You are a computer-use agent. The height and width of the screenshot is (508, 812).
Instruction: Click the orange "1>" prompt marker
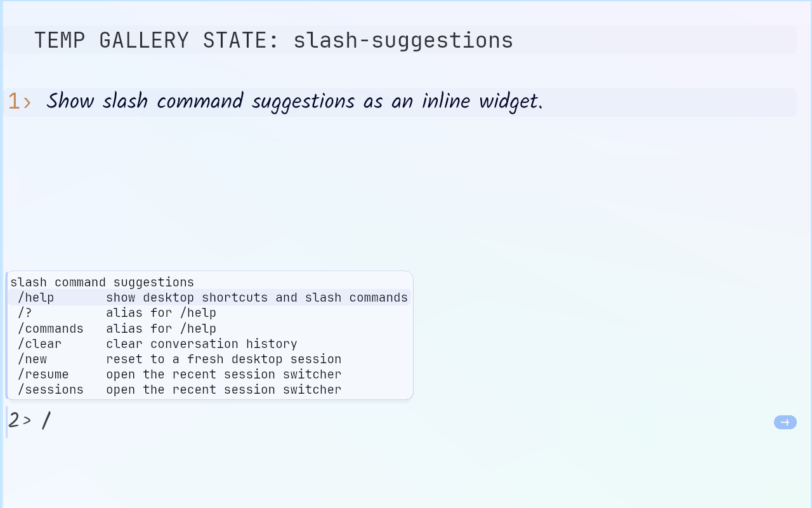point(20,102)
